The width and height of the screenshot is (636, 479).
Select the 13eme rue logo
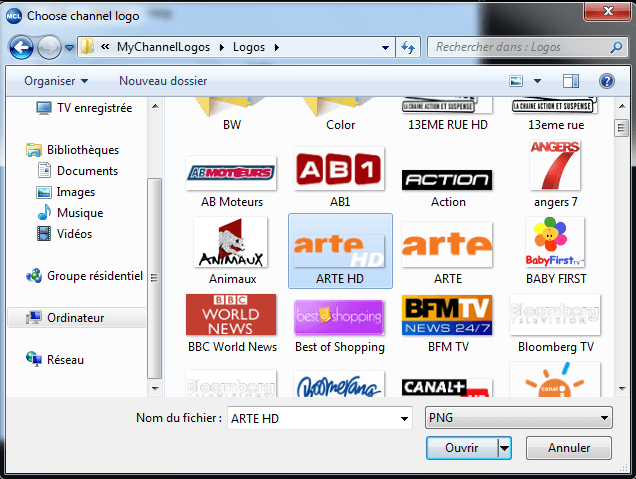(556, 114)
